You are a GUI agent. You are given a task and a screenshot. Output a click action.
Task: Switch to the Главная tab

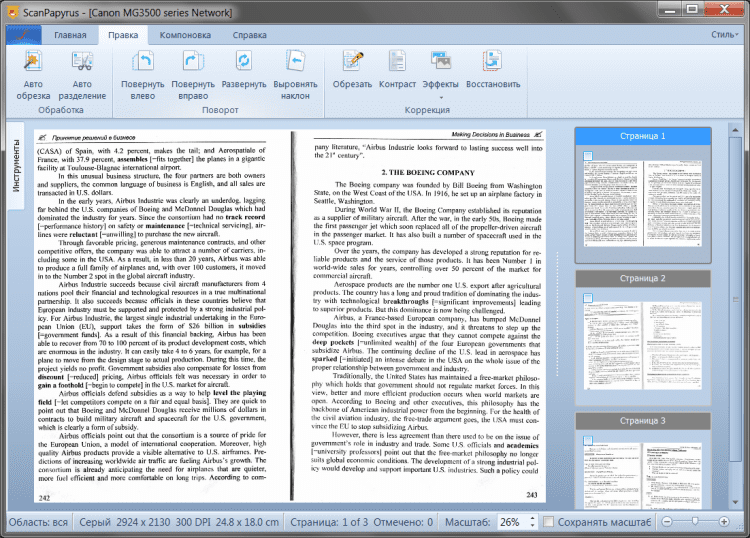(70, 35)
